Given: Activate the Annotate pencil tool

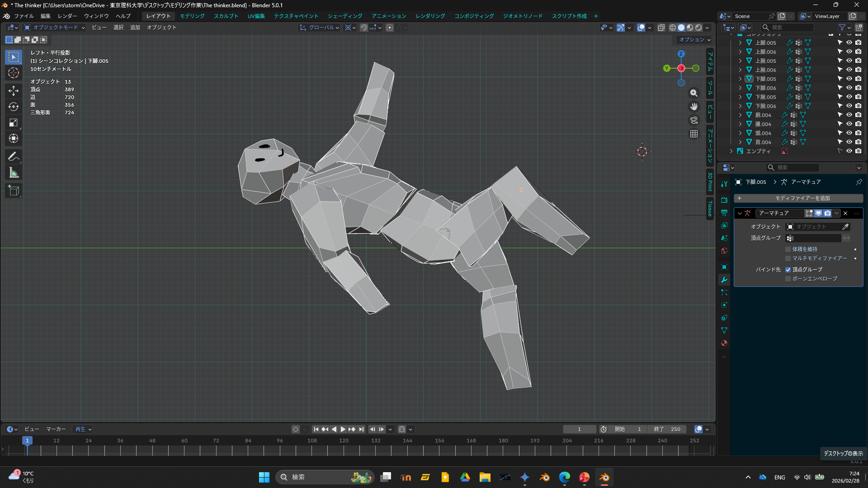Looking at the screenshot, I should click(14, 157).
